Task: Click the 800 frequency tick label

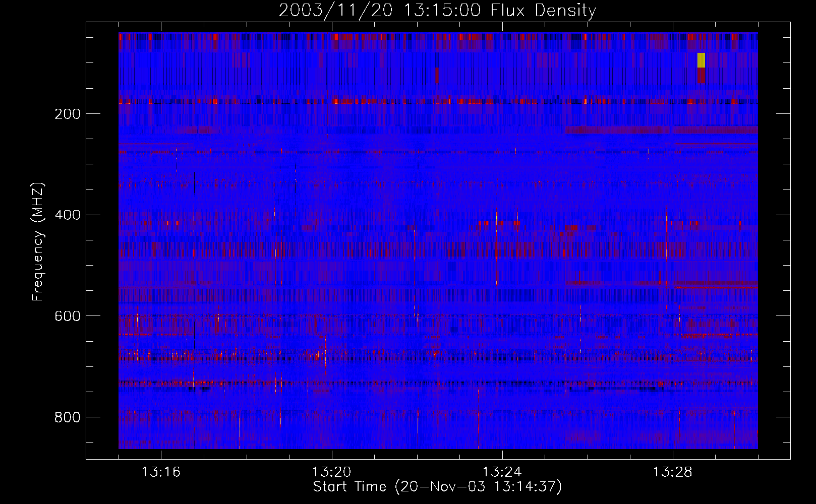Action: [x=68, y=417]
